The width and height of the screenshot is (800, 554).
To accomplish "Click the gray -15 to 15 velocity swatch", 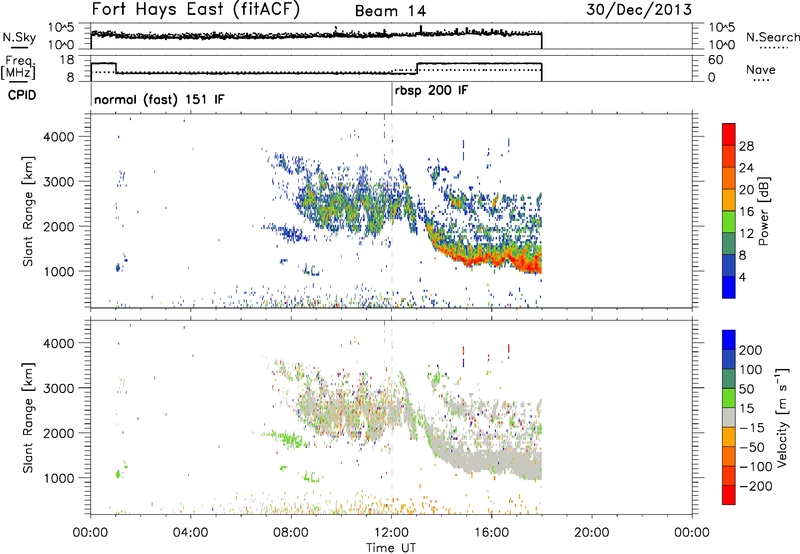I will pyautogui.click(x=729, y=418).
